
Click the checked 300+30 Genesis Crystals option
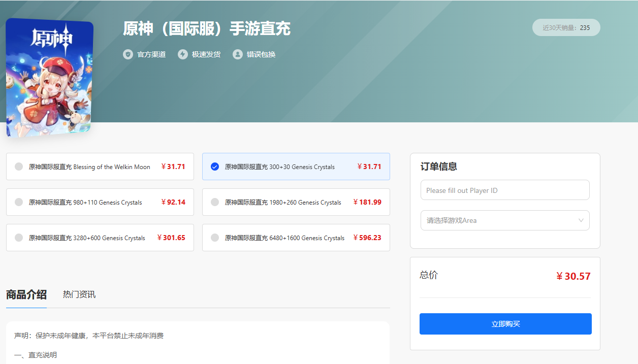pyautogui.click(x=296, y=167)
